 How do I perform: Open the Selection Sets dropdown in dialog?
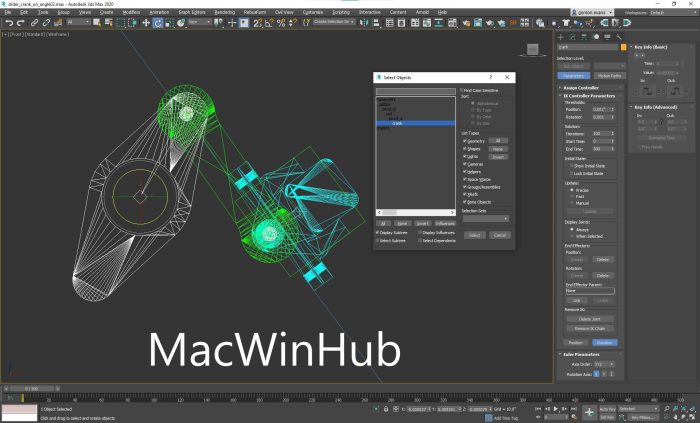[x=486, y=219]
